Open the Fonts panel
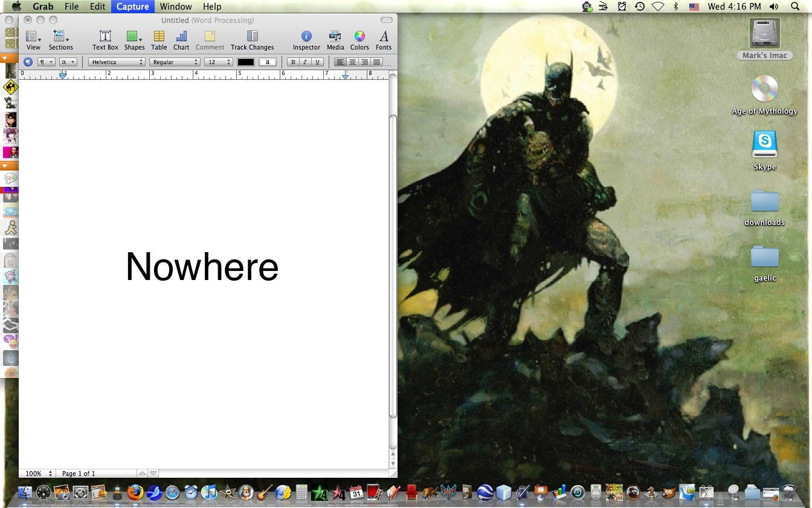 point(384,41)
